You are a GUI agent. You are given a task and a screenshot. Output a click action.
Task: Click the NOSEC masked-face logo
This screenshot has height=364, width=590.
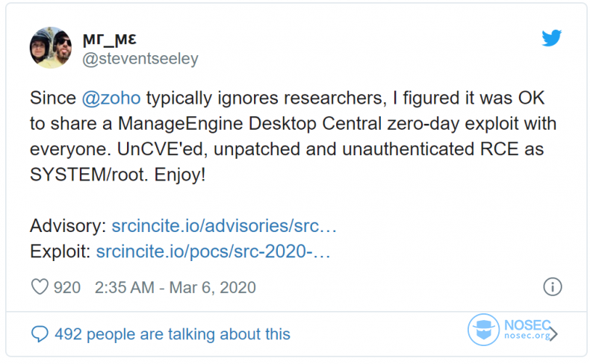483,330
